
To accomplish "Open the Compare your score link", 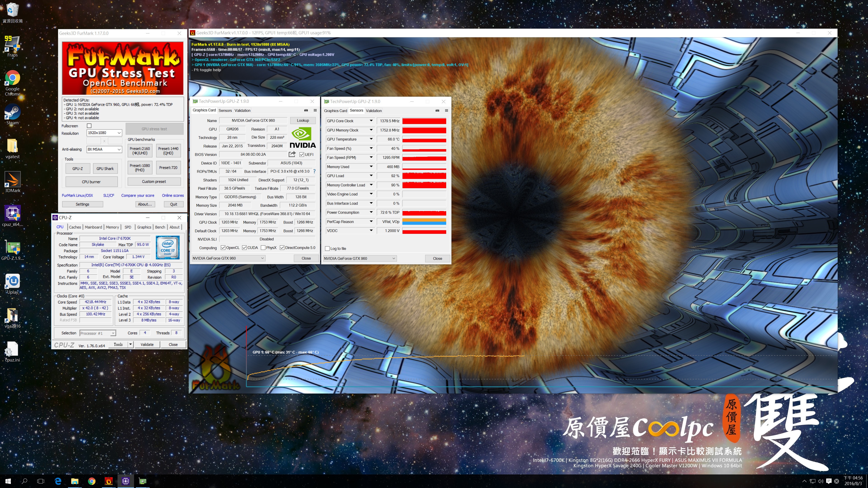I will (138, 195).
